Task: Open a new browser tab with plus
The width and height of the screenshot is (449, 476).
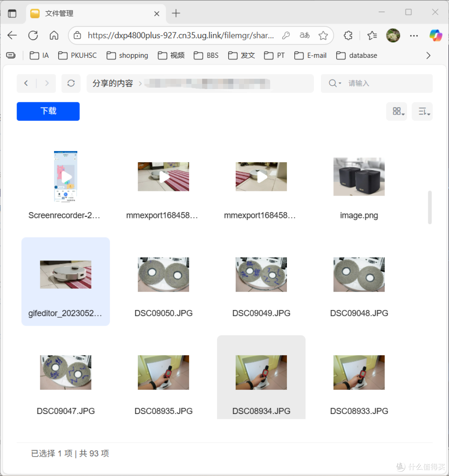Action: point(176,13)
